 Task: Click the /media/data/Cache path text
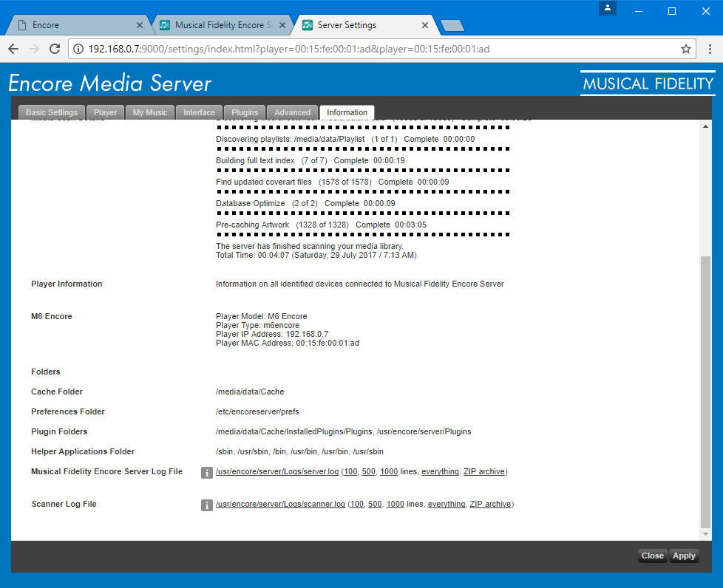click(250, 392)
